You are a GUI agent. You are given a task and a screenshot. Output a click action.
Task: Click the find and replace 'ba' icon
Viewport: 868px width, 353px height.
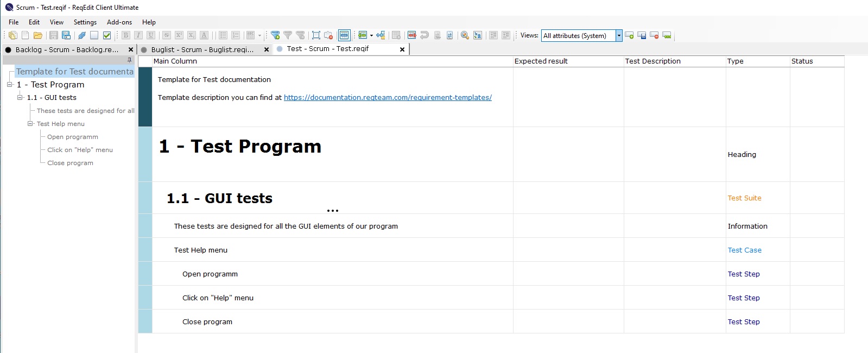pos(478,35)
